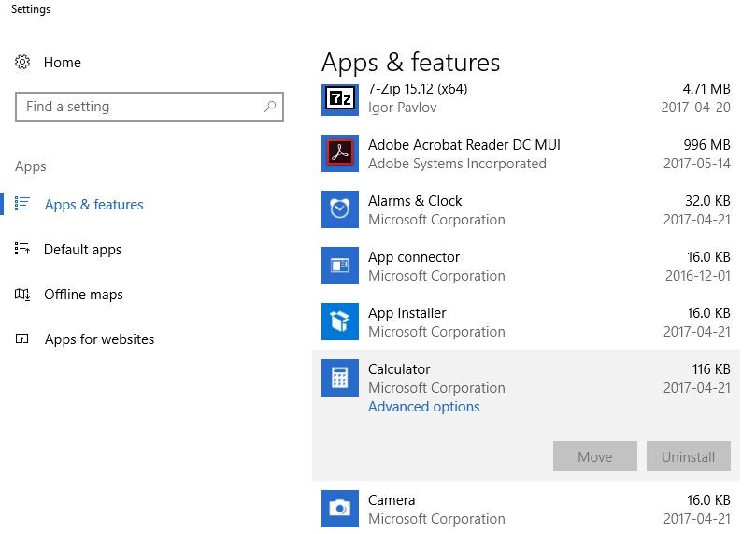The image size is (756, 534).
Task: Click the Camera app icon
Action: click(339, 508)
